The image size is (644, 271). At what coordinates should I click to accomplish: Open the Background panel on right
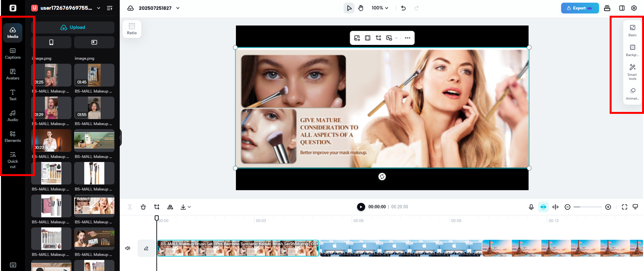(x=632, y=50)
